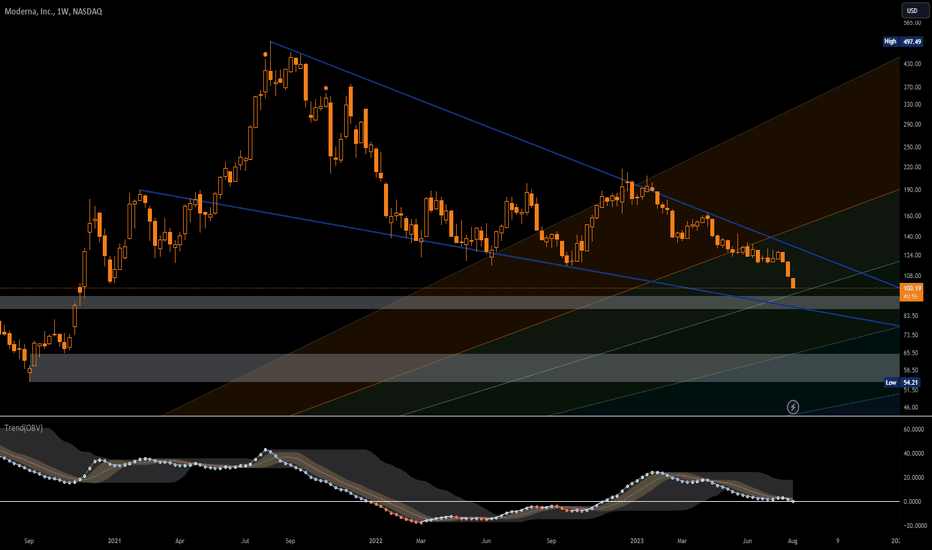Click the lightning bolt events icon
This screenshot has height=550, width=932.
click(793, 407)
